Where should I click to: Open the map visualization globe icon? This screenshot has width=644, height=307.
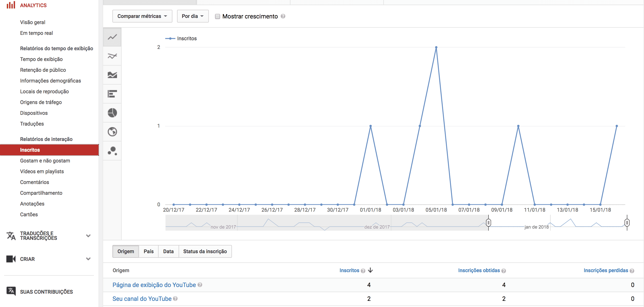(x=112, y=132)
